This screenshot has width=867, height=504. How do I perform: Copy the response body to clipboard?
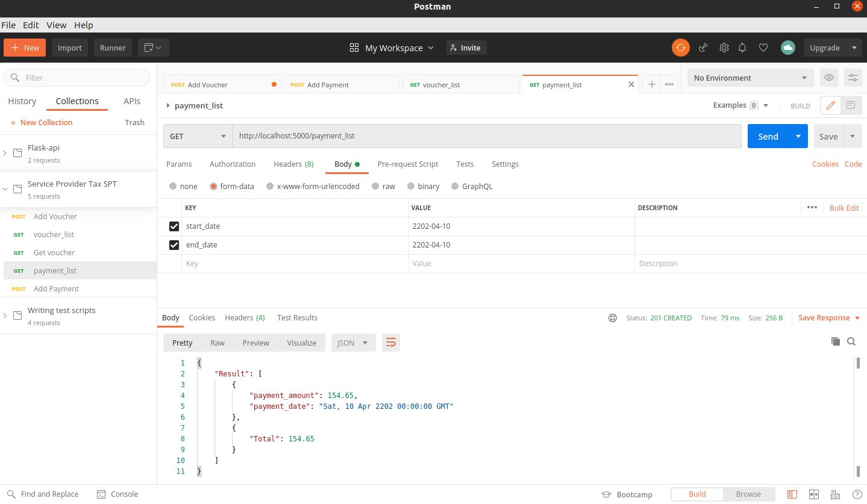click(836, 341)
